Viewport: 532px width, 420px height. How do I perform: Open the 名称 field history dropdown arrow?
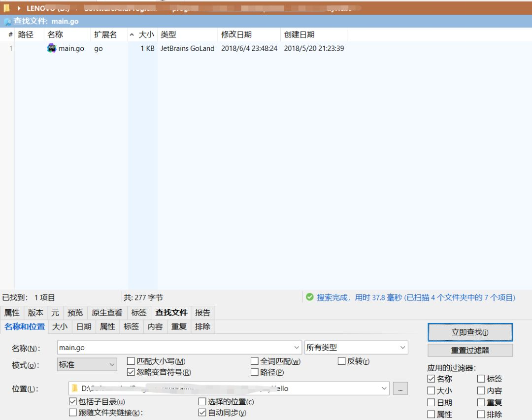click(x=296, y=348)
